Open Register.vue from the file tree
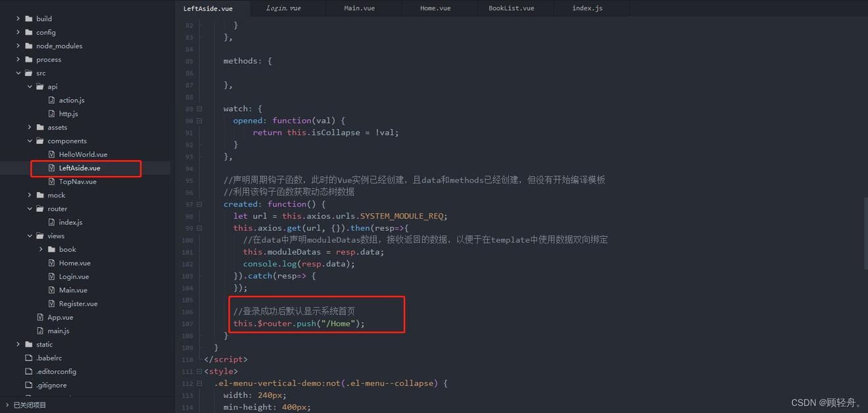 (x=78, y=304)
